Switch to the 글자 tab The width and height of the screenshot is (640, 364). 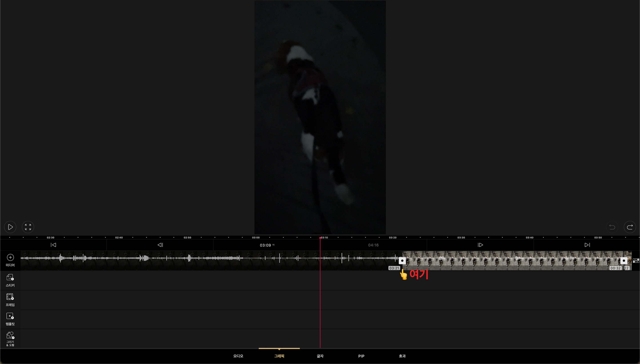[320, 356]
